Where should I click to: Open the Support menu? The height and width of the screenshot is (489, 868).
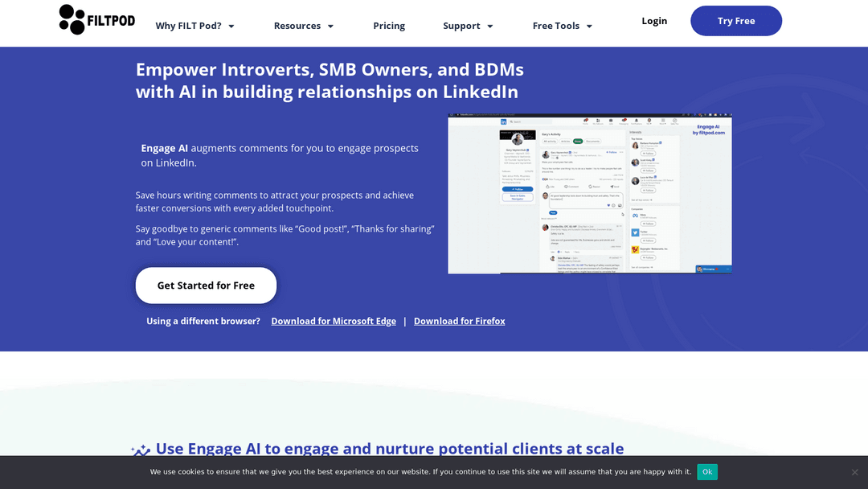(461, 26)
